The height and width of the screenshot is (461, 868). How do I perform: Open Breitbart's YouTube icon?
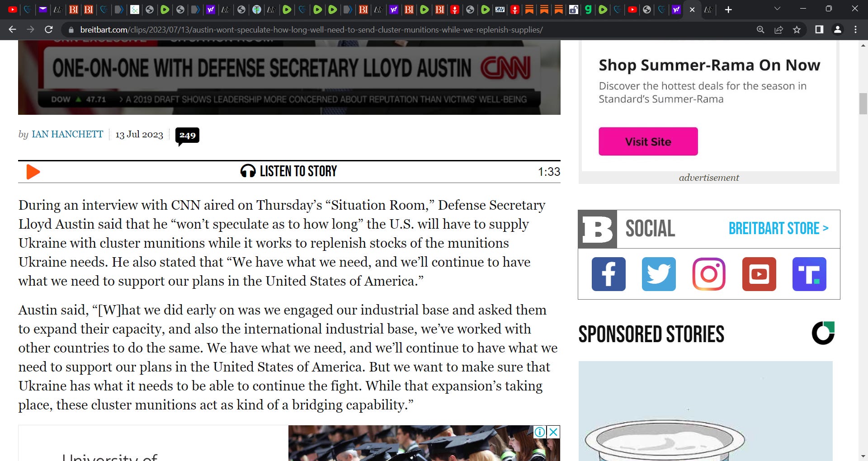(x=759, y=274)
